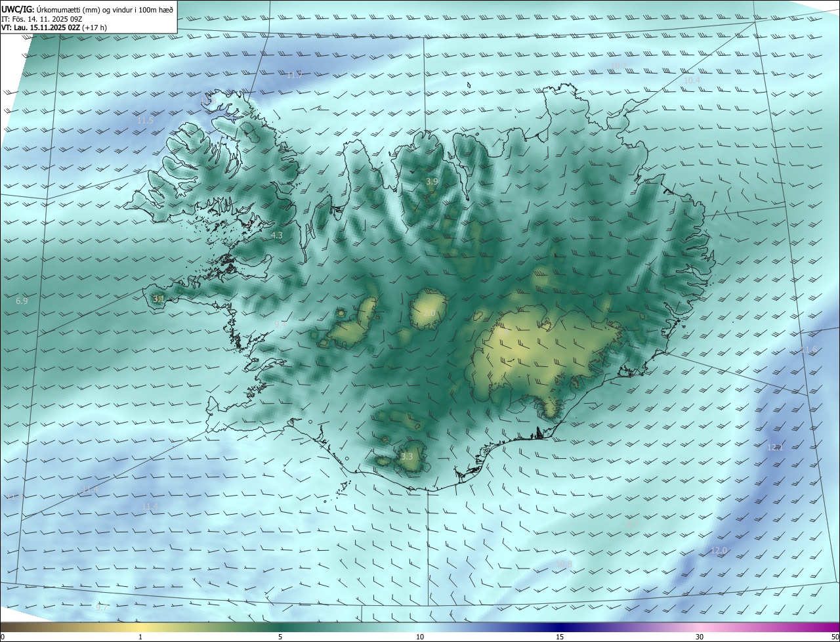840x642 pixels.
Task: Click the color scale tick labeled 5
Action: click(280, 637)
